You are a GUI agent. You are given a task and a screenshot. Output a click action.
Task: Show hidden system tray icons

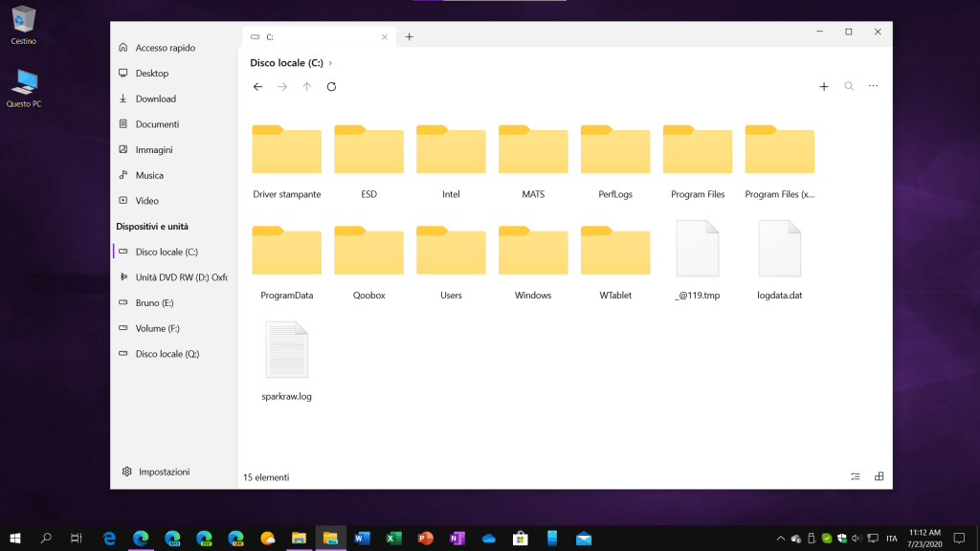(x=780, y=539)
